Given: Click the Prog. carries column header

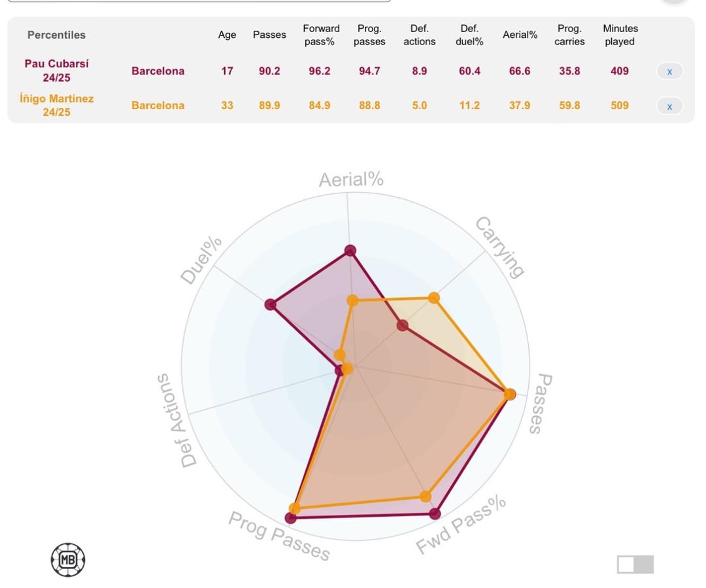Looking at the screenshot, I should click(x=569, y=35).
